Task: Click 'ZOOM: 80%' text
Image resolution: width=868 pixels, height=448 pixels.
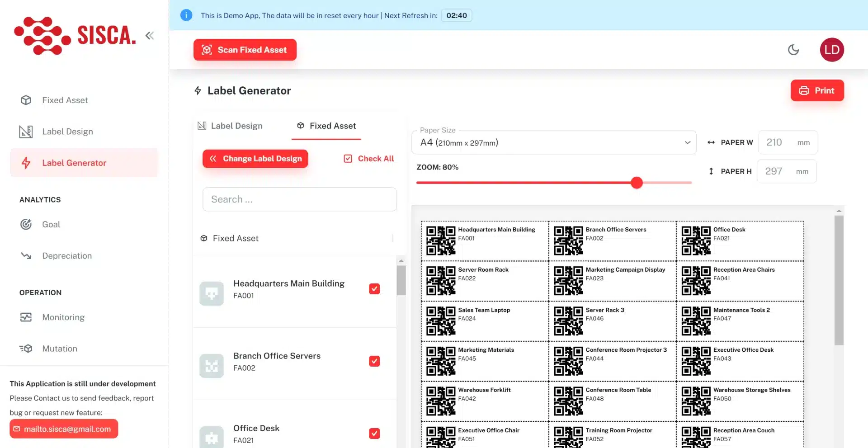Action: point(437,167)
